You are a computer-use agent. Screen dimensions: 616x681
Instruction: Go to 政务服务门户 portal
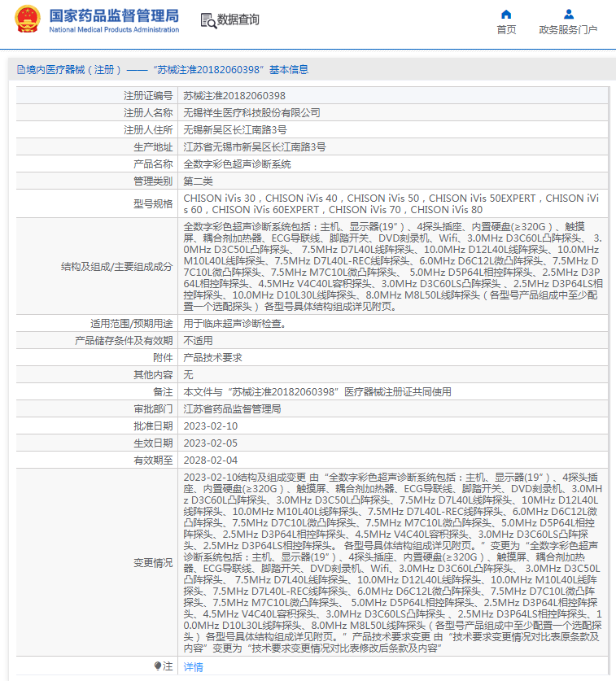click(x=568, y=30)
